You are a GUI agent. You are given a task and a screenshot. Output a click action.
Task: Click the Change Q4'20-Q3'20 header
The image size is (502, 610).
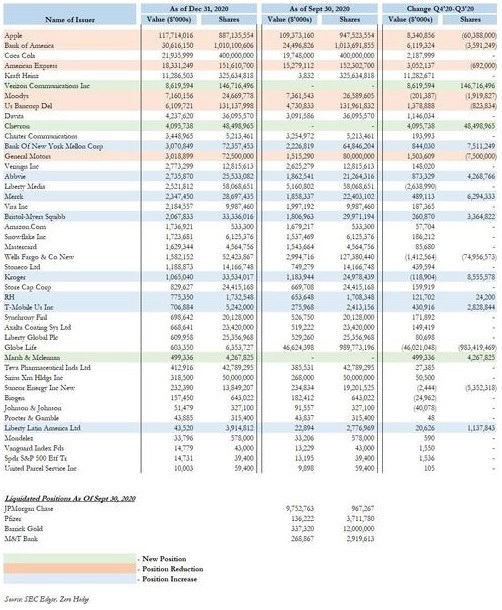click(x=440, y=9)
